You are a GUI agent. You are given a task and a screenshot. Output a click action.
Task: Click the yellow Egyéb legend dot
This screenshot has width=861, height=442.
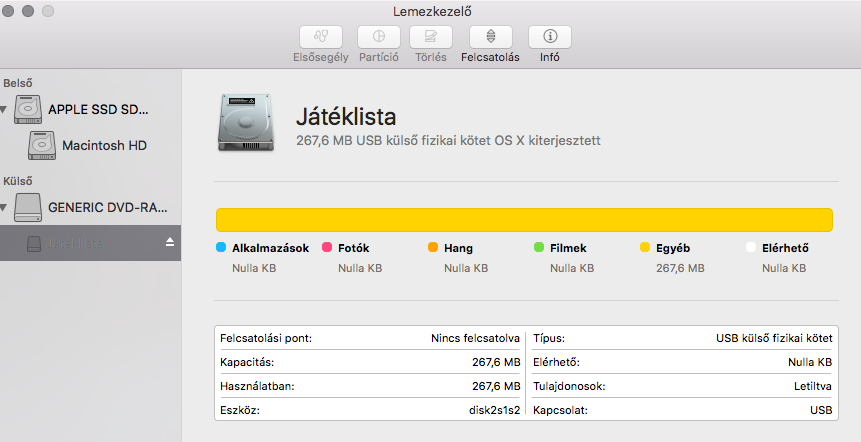click(x=645, y=248)
